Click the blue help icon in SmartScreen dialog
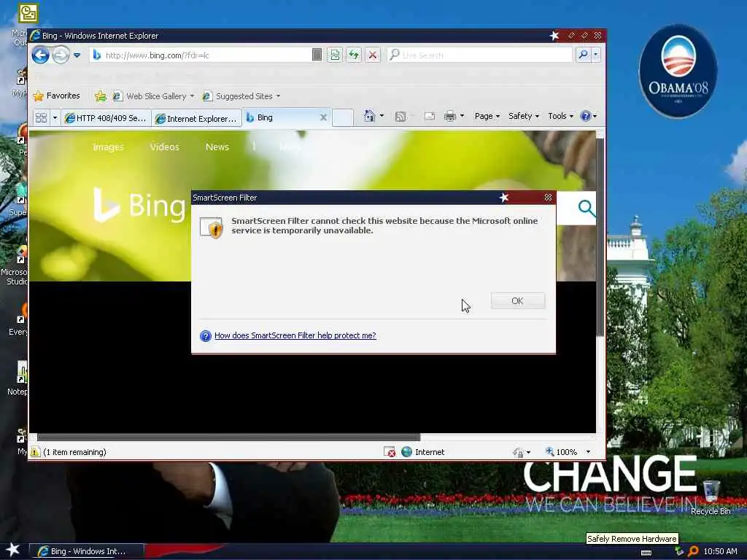Image resolution: width=747 pixels, height=560 pixels. 205,335
